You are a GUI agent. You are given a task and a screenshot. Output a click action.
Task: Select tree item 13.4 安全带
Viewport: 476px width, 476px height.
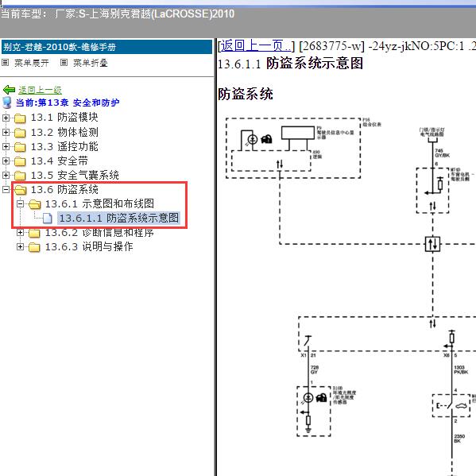(60, 161)
